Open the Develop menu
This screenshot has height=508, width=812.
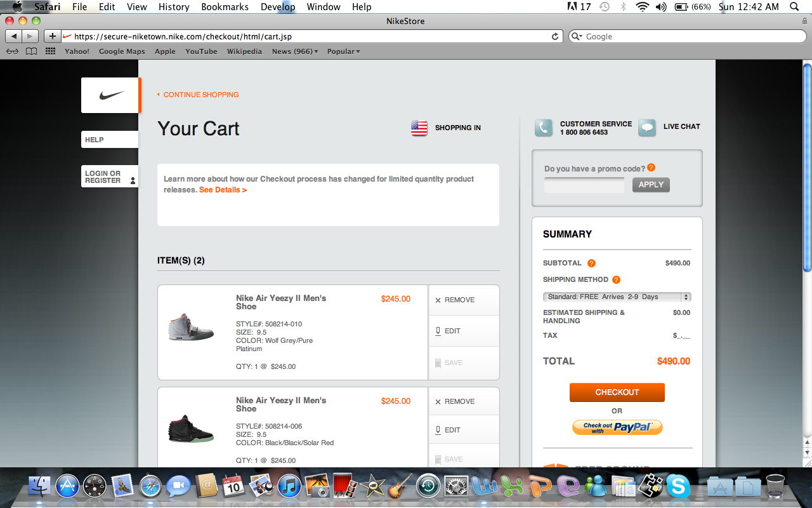[278, 7]
